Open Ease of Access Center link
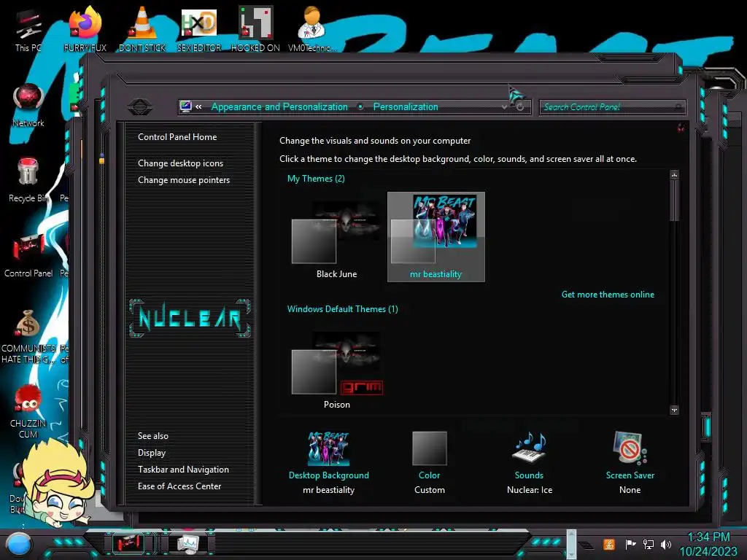Viewport: 747px width, 560px height. 179,486
